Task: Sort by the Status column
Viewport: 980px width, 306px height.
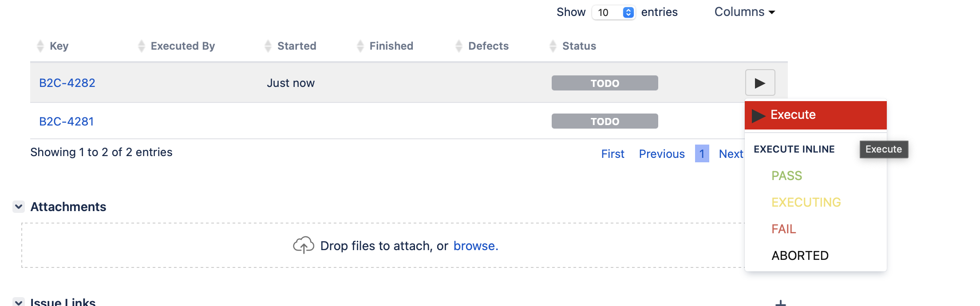Action: click(x=579, y=46)
